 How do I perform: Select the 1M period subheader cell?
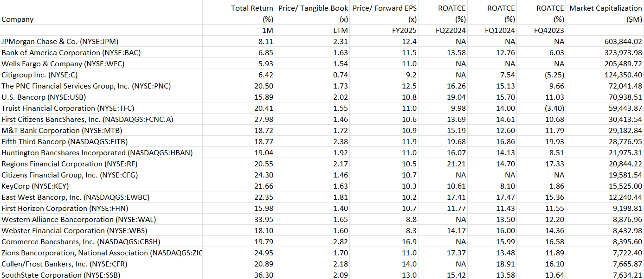238,30
